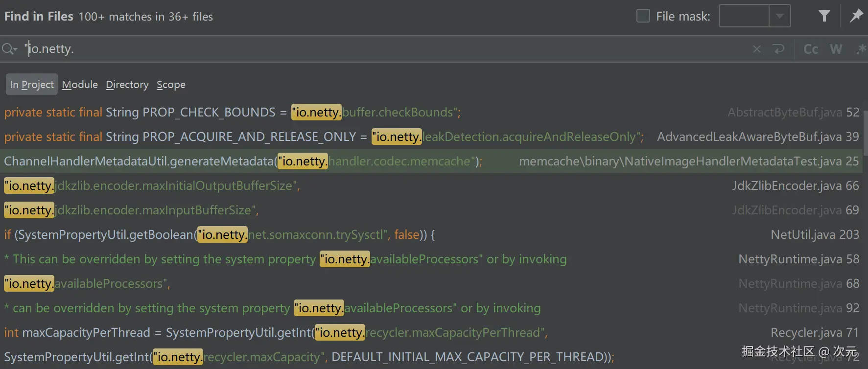Click the results list vertical scrollbar
The width and height of the screenshot is (868, 369).
[865, 132]
